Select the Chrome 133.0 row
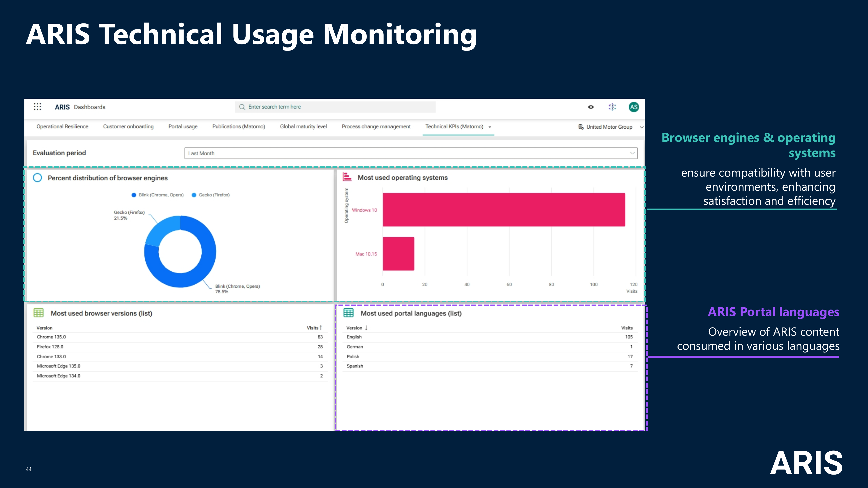Image resolution: width=868 pixels, height=488 pixels. click(180, 357)
